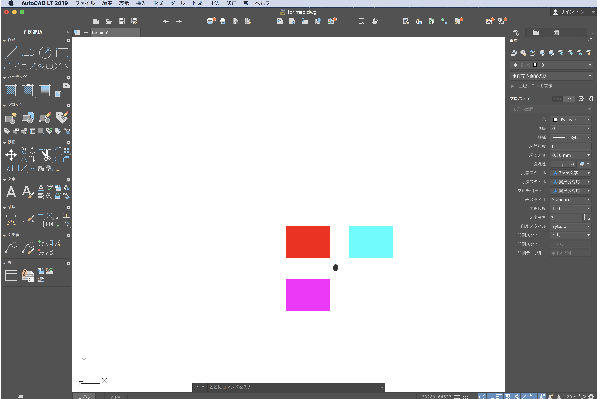Click the Redo arrow in toolbar
The height and width of the screenshot is (399, 600).
pyautogui.click(x=179, y=21)
